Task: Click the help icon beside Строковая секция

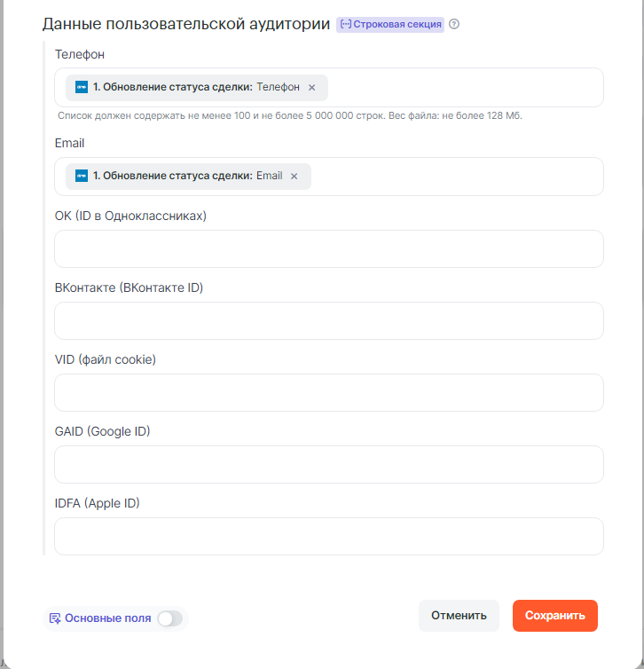Action: click(454, 24)
